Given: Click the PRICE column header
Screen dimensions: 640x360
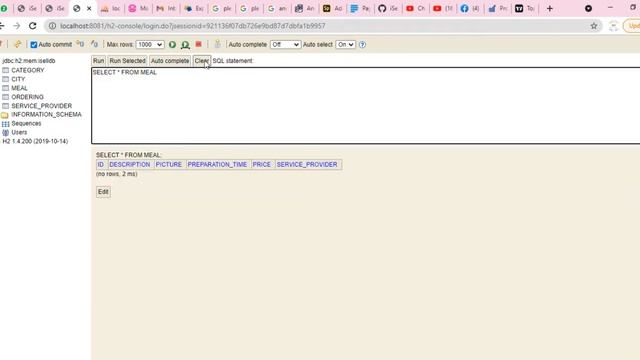Looking at the screenshot, I should click(x=262, y=164).
